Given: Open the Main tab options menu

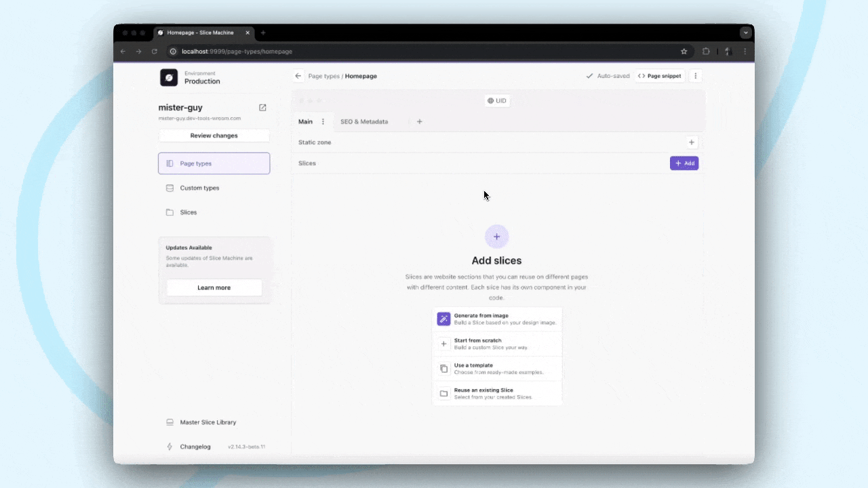Looking at the screenshot, I should point(323,122).
